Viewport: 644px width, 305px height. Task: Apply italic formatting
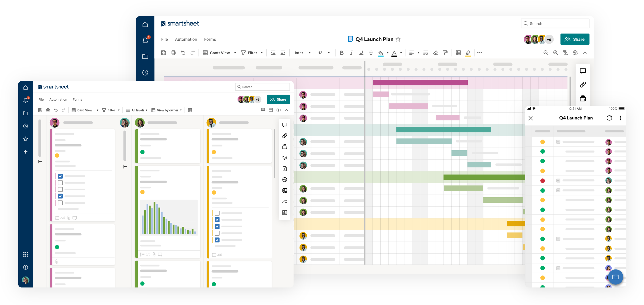click(x=351, y=53)
